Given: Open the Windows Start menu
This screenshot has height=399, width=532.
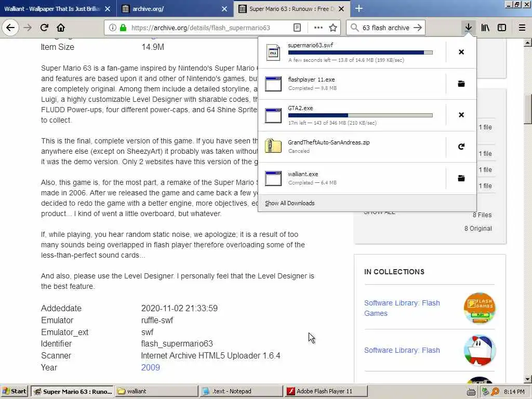Looking at the screenshot, I should (14, 391).
